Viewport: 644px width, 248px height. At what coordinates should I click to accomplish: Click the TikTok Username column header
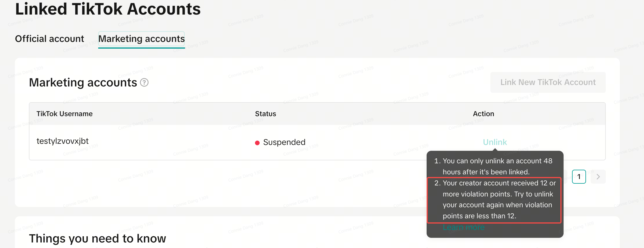click(64, 114)
